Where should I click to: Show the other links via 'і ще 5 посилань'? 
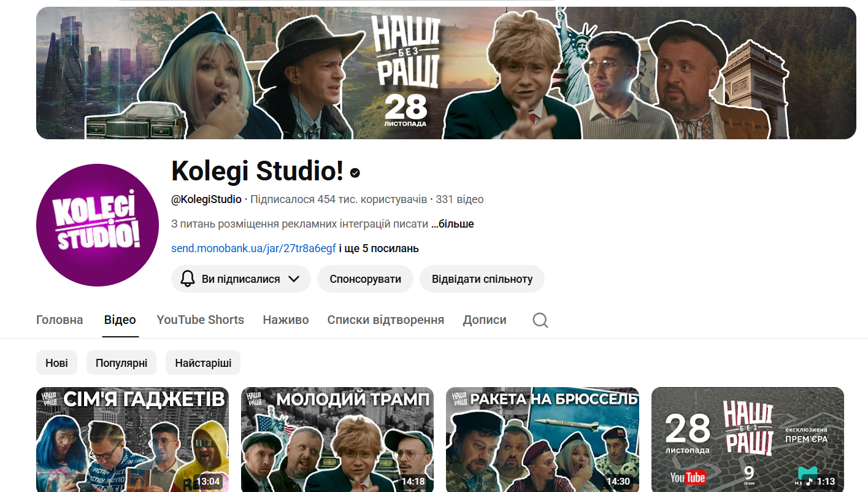point(378,248)
